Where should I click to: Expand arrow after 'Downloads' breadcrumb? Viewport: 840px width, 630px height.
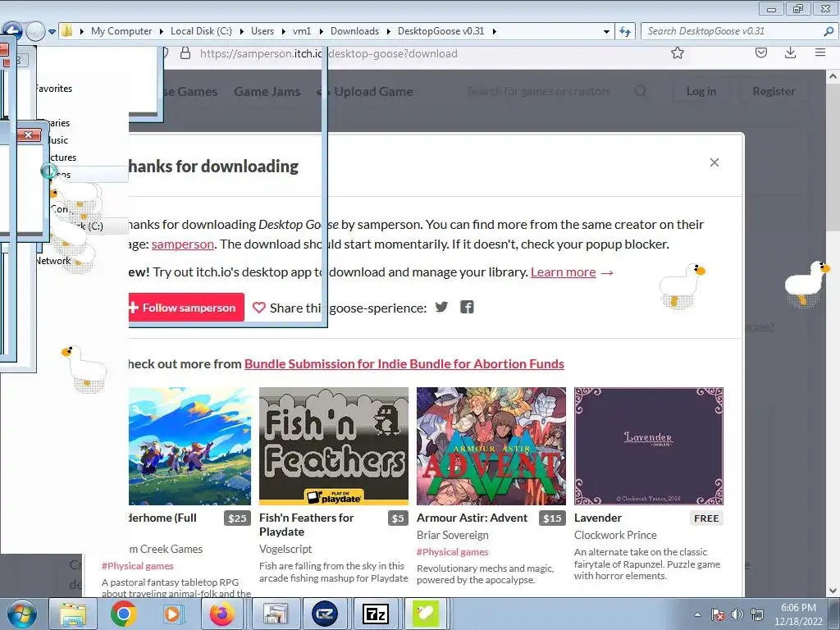tap(388, 31)
